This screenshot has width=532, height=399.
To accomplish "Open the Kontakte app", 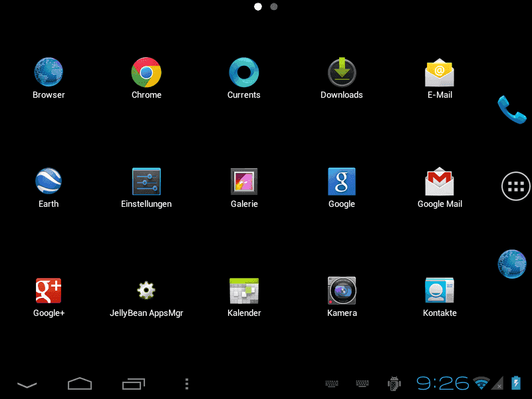I will [x=440, y=297].
